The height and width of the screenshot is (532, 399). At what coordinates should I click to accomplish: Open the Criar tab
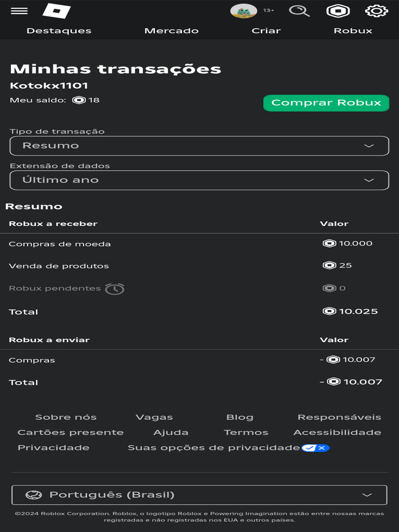tap(266, 31)
